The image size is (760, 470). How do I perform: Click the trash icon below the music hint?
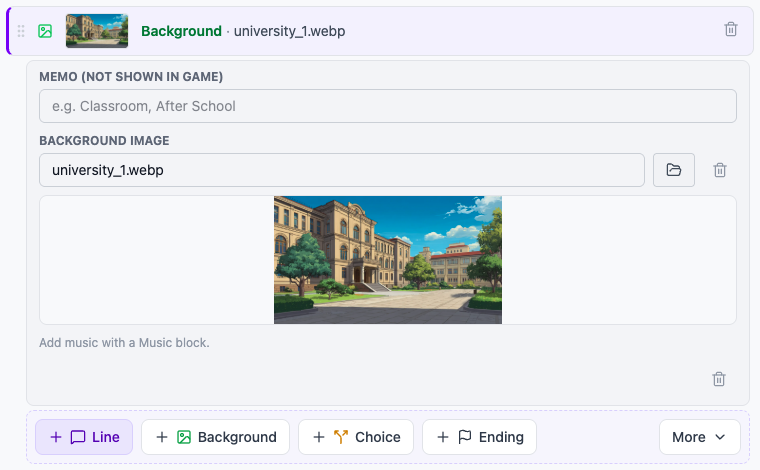(x=719, y=379)
